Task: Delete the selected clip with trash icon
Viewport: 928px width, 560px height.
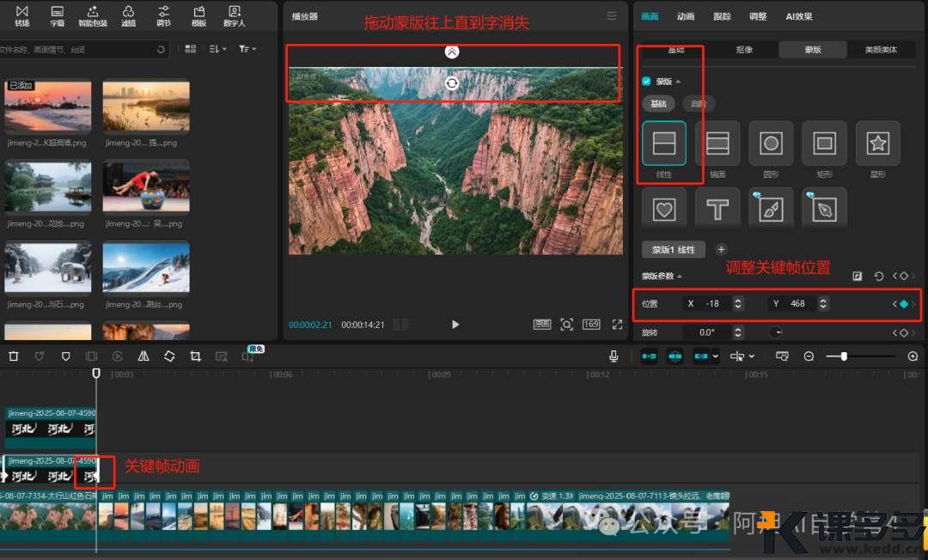Action: coord(14,356)
